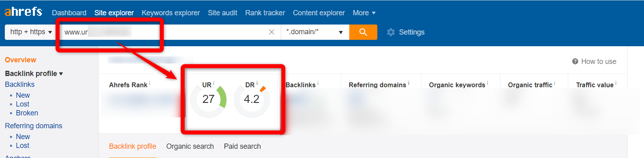Screen dimensions: 644x158
Task: Open Keywords explorer from the top menu
Action: click(x=171, y=13)
